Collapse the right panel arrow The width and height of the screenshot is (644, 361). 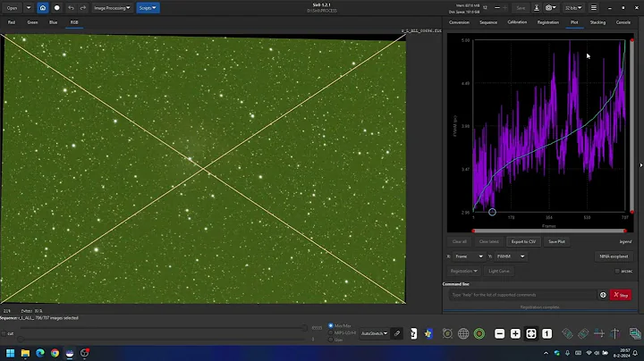[641, 165]
